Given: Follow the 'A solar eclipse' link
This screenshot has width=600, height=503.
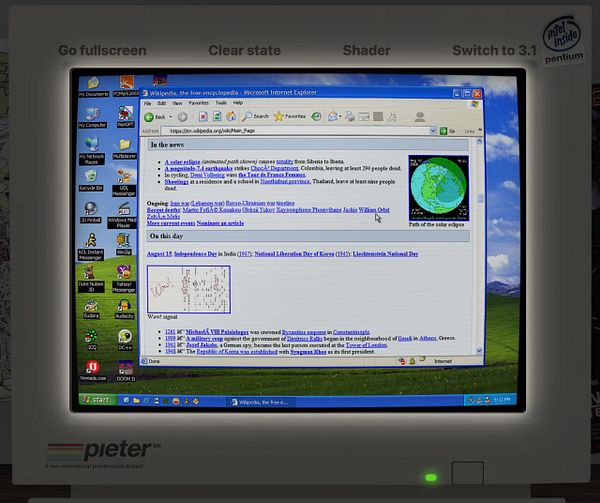Looking at the screenshot, I should [183, 162].
